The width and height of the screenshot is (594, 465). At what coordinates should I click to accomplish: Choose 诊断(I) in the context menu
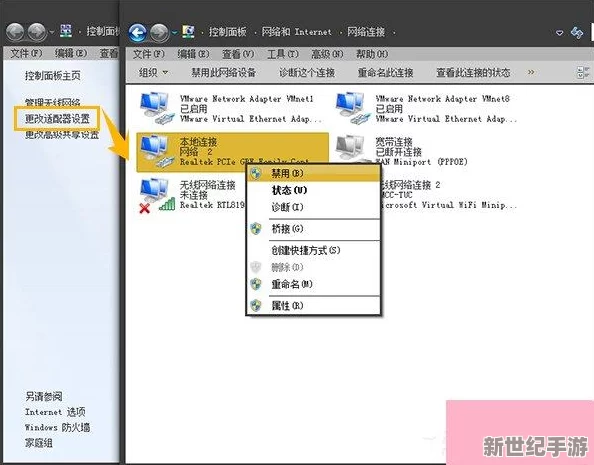point(313,207)
